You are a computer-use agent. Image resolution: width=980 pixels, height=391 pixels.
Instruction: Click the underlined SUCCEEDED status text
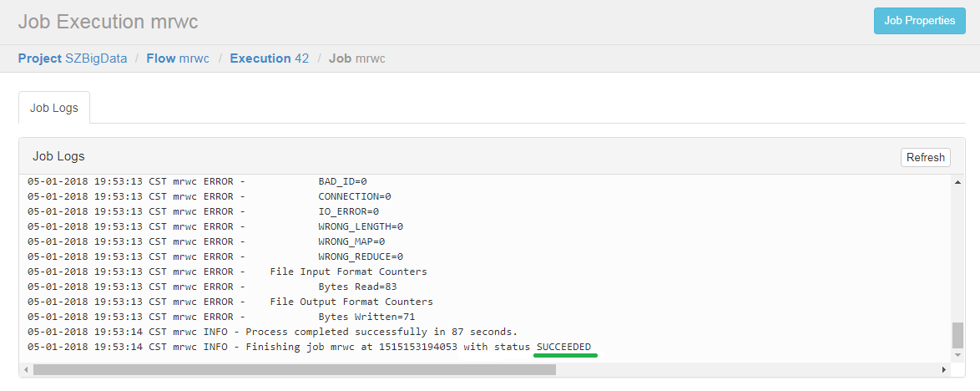click(x=563, y=347)
